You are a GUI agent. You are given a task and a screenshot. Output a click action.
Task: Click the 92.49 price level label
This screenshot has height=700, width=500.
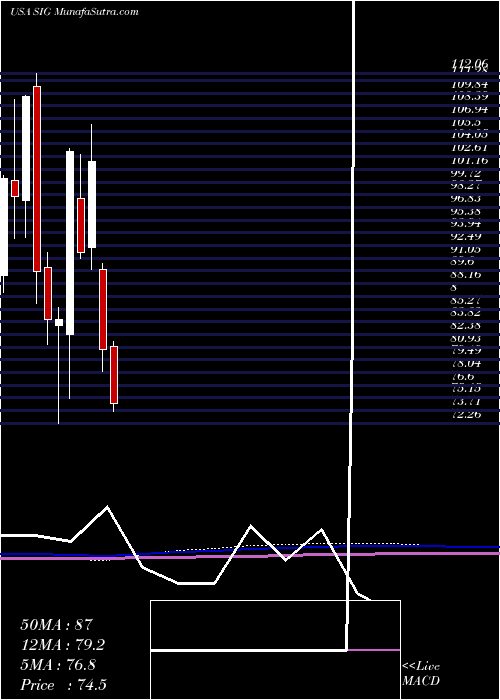[468, 236]
